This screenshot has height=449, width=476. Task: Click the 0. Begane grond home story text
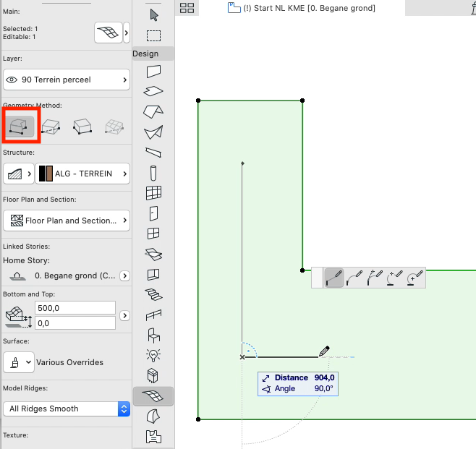pos(75,275)
